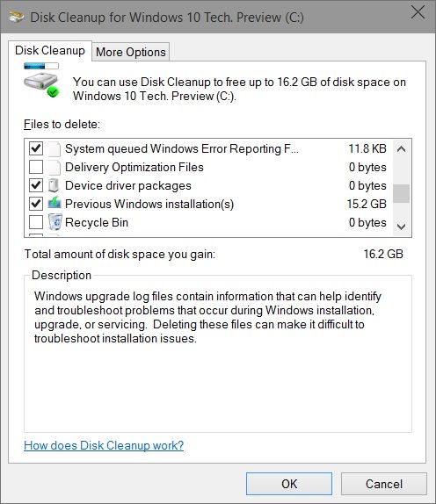Uncheck System queued Windows Error Reporting files
Screen dimensions: 436x504
pos(36,148)
